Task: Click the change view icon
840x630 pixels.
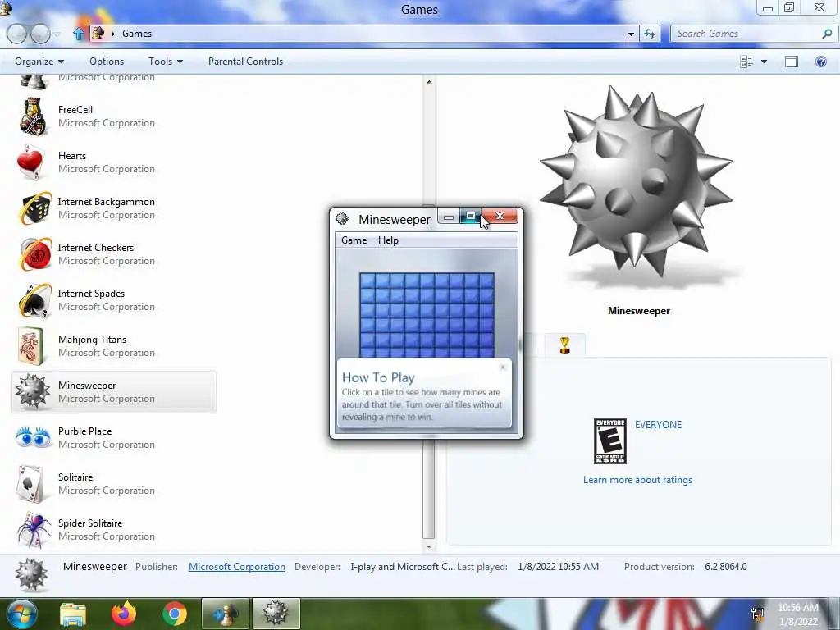Action: pyautogui.click(x=746, y=62)
